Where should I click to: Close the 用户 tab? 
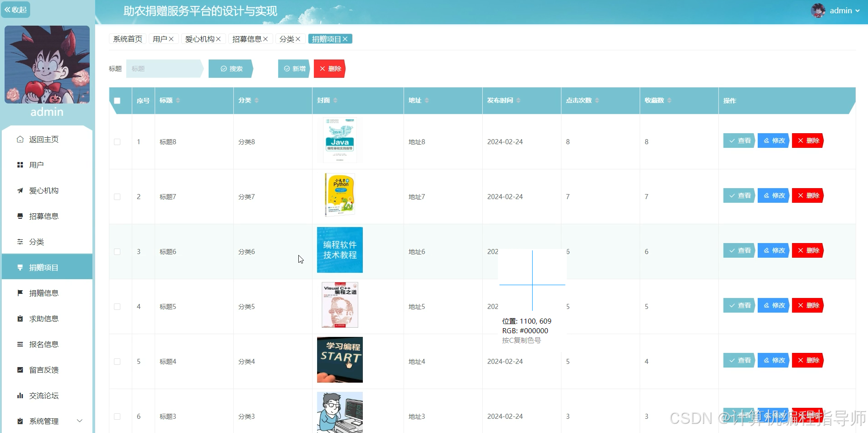pyautogui.click(x=171, y=39)
